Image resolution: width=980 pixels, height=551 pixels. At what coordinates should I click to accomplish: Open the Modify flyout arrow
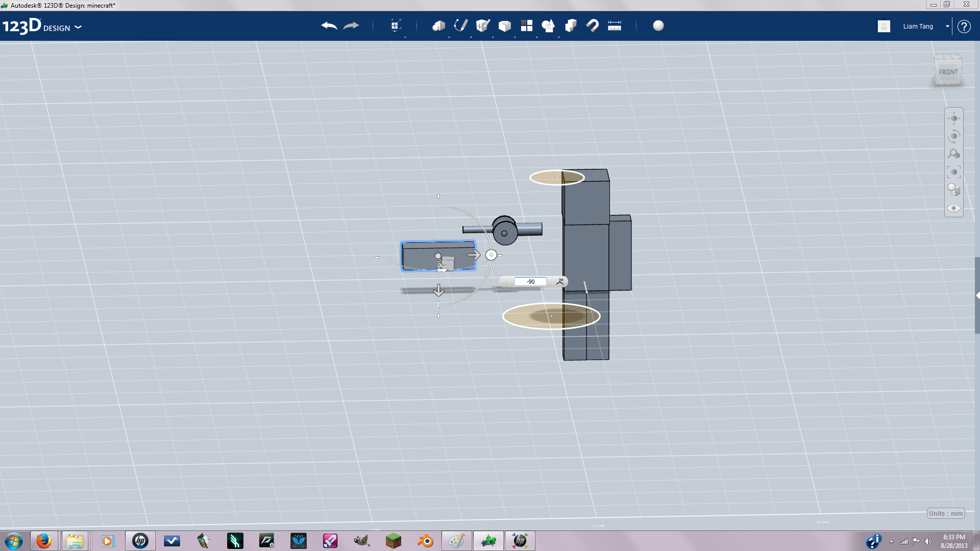pyautogui.click(x=514, y=36)
